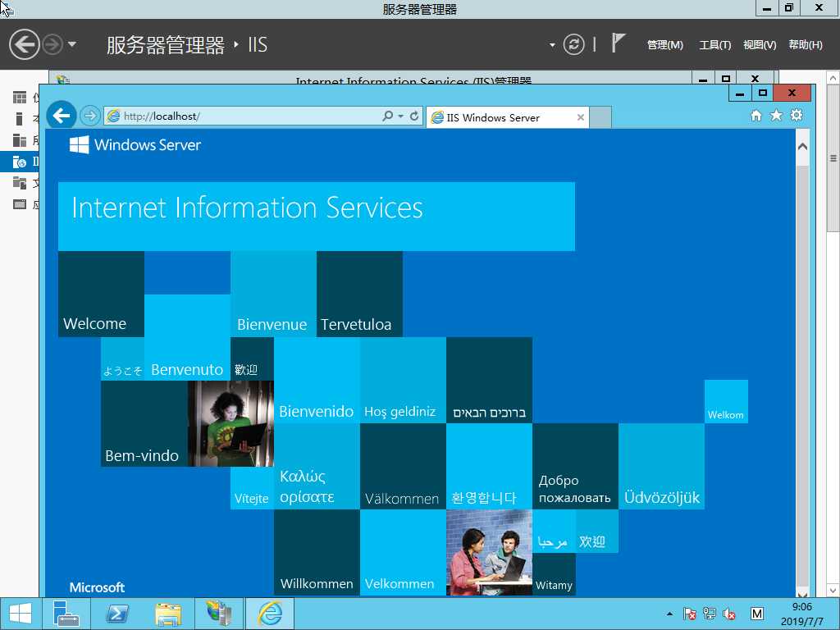Open the Server Manager notifications flag
The image size is (840, 630).
[x=619, y=43]
